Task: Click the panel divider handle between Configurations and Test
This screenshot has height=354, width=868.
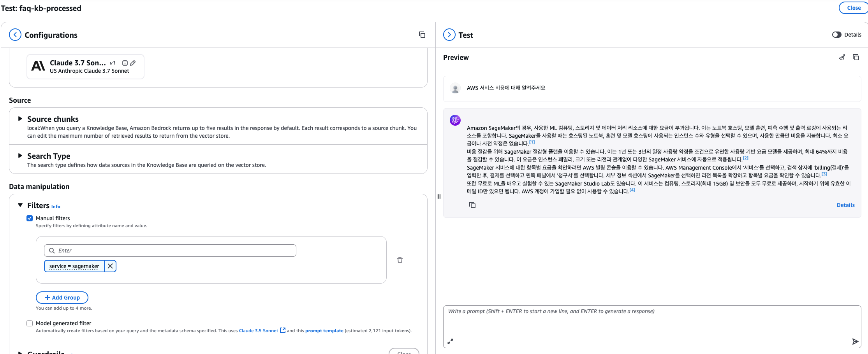Action: pyautogui.click(x=439, y=196)
